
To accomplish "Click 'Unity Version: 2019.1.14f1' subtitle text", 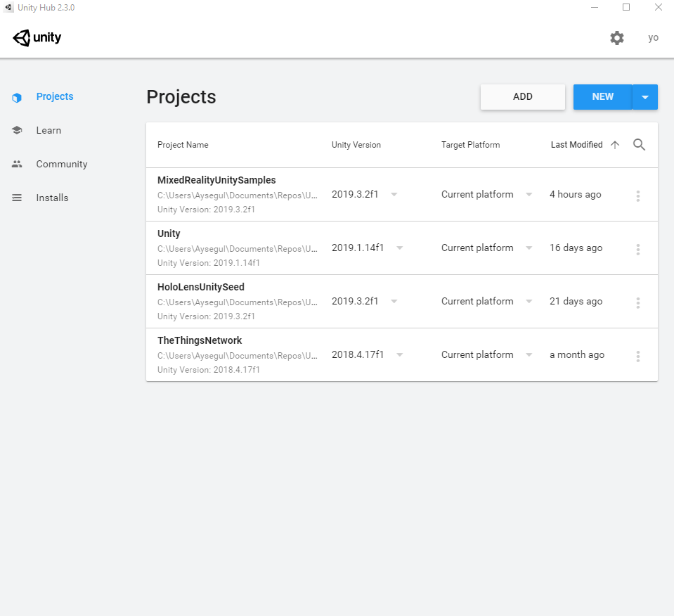I will [209, 263].
